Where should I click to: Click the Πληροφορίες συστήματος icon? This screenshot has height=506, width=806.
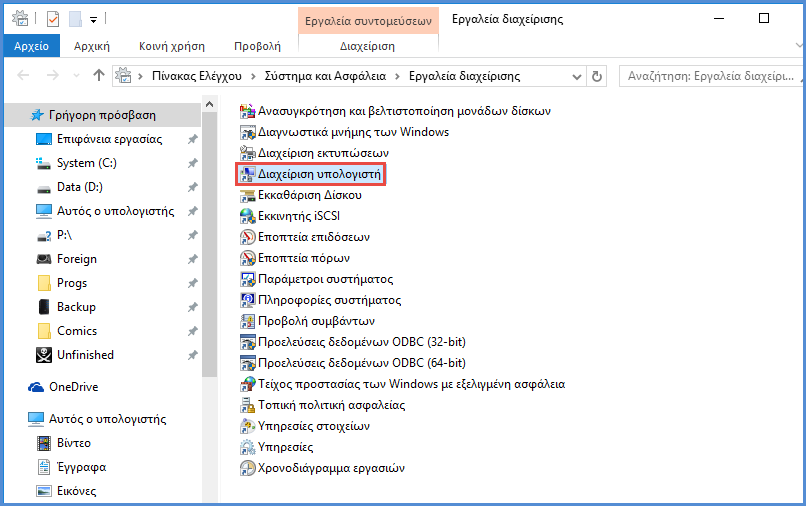tap(248, 300)
